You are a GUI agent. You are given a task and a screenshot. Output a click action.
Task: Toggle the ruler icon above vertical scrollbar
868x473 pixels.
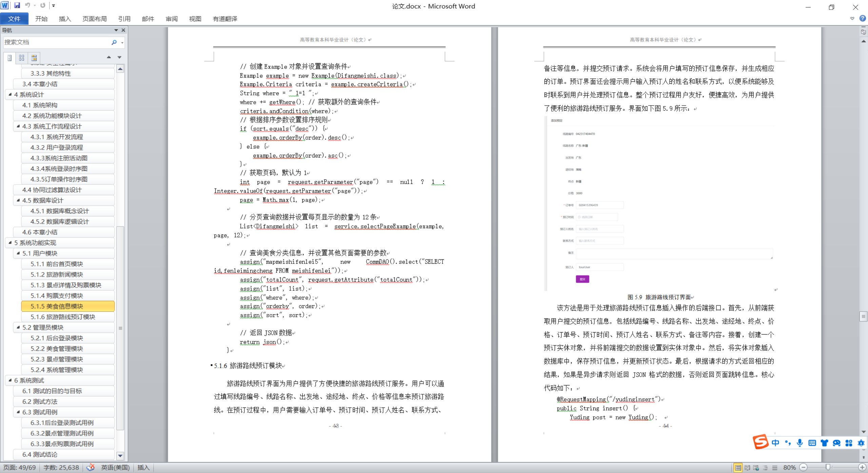tap(863, 32)
